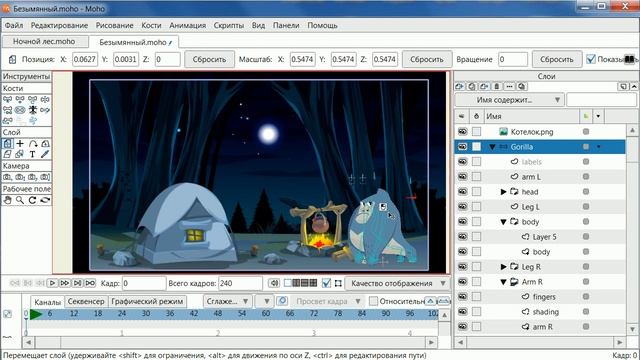Select the Set Origin plus tool
This screenshot has height=360, width=640.
coord(20,144)
